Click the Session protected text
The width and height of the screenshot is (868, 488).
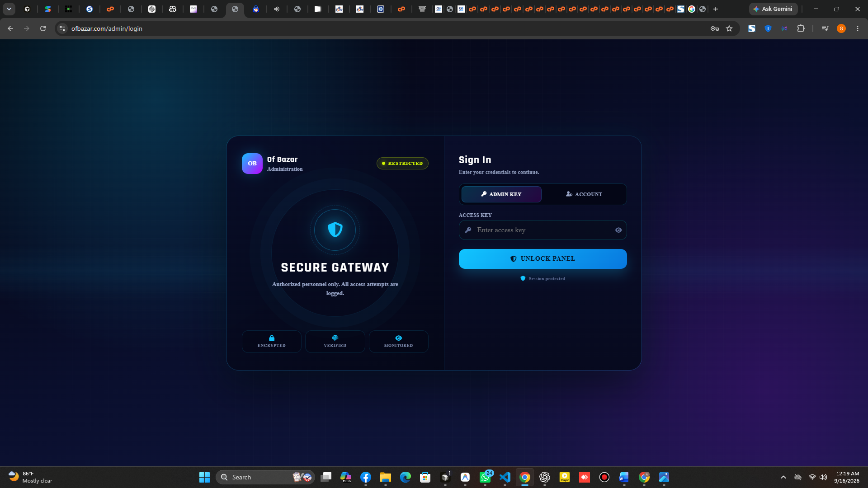(x=547, y=279)
